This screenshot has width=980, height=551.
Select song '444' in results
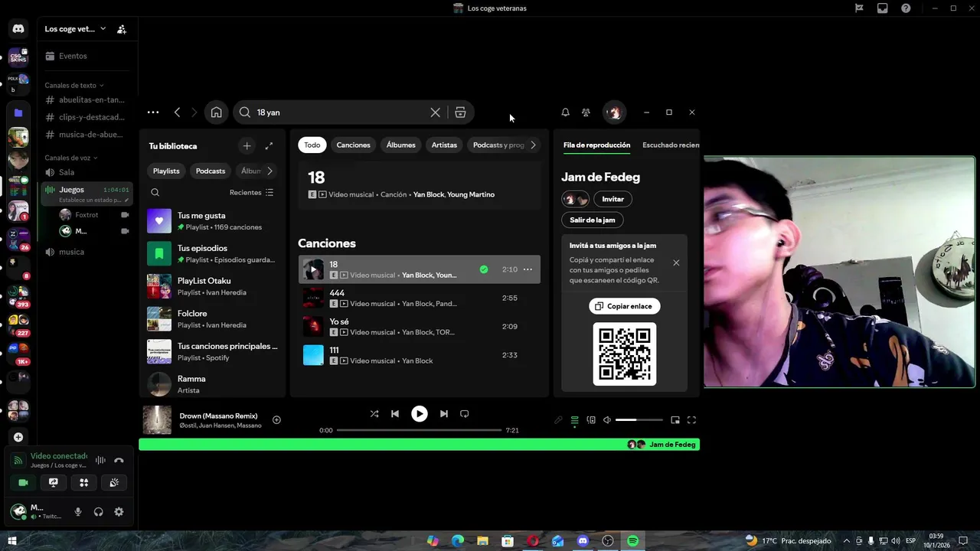419,298
